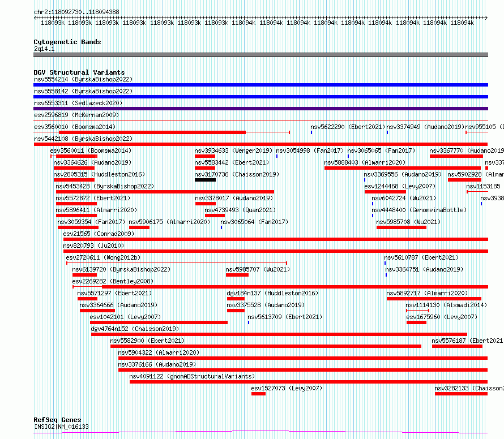Screen dimensions: 504x439
Task: Open esv2720611 (Wong2012b) label
Action: point(103,257)
